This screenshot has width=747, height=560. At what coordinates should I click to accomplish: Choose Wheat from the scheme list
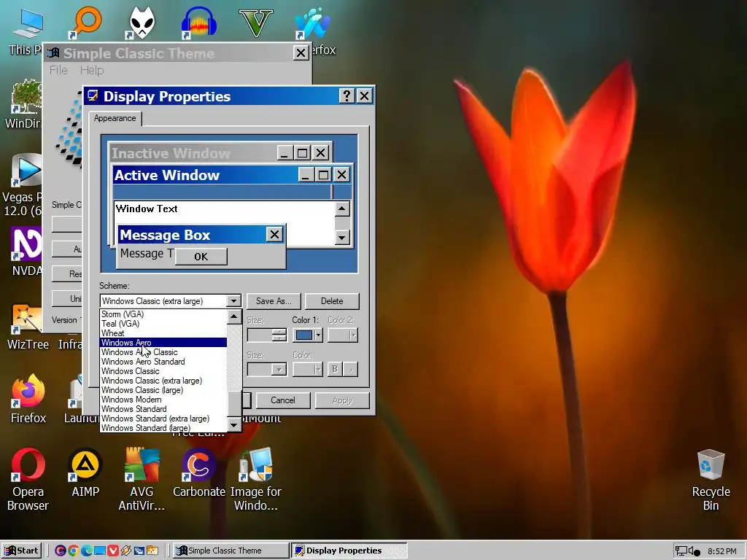click(163, 333)
